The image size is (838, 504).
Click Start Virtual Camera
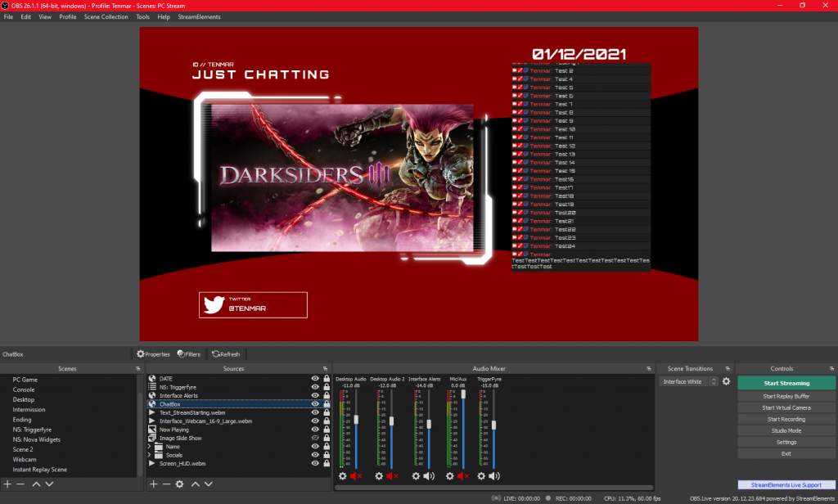coord(786,407)
